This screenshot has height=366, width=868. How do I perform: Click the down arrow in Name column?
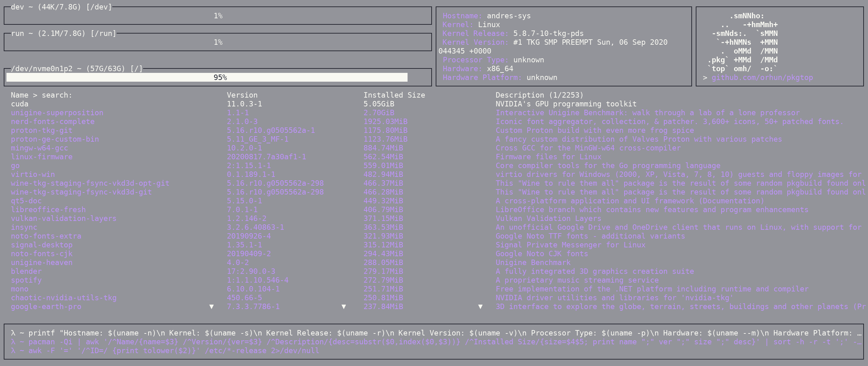coord(212,307)
